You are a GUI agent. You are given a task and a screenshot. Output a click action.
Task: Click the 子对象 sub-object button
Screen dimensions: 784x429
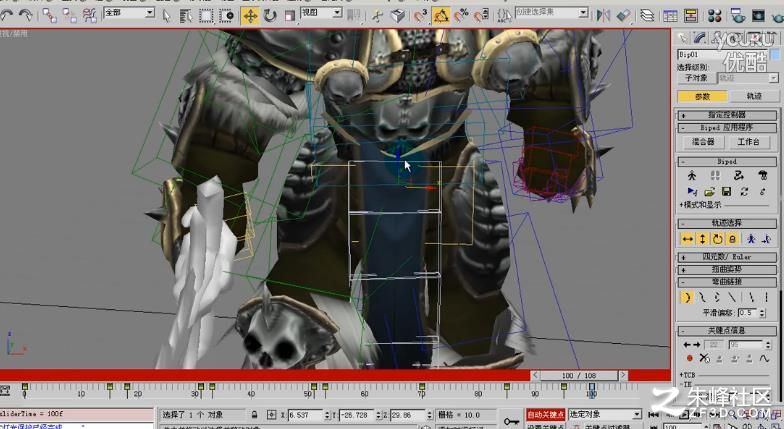(696, 78)
